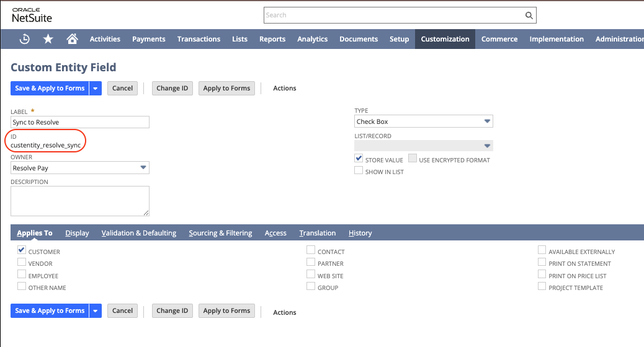The width and height of the screenshot is (644, 347).
Task: Click the top Change ID button
Action: pyautogui.click(x=172, y=88)
